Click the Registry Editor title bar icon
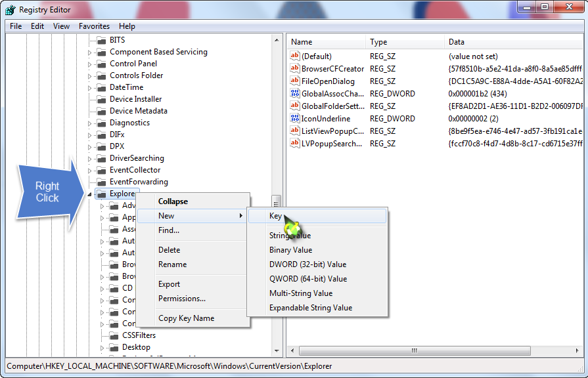The height and width of the screenshot is (378, 588). pos(10,10)
